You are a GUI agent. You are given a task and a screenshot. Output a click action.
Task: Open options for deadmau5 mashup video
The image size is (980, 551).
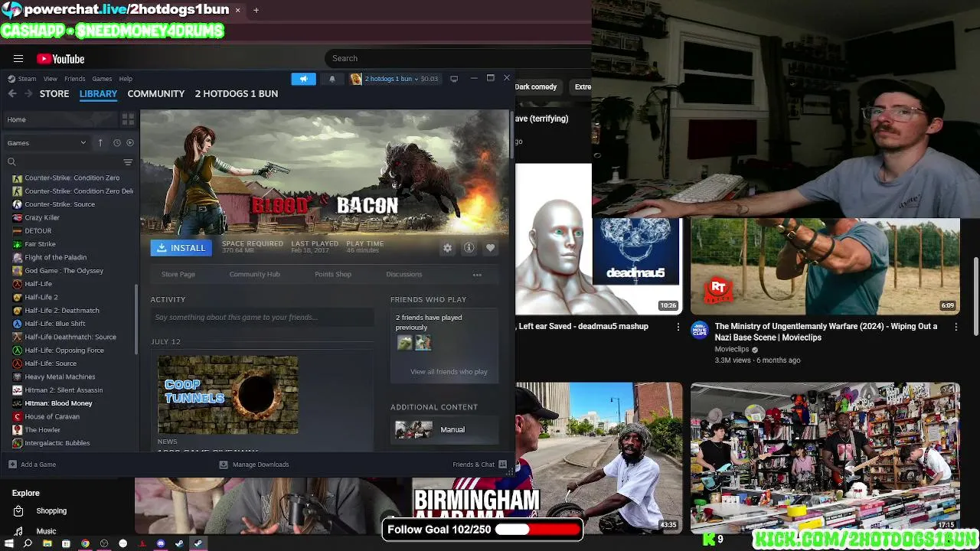click(x=678, y=327)
